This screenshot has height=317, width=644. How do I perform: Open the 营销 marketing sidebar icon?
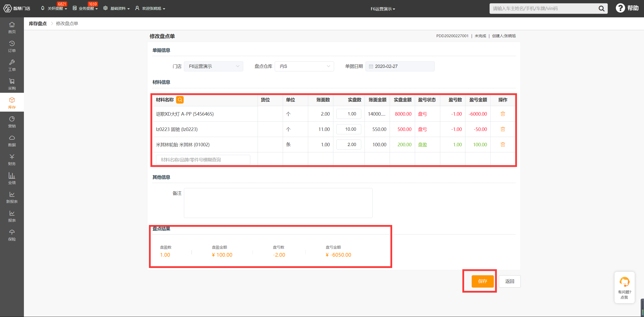point(12,122)
